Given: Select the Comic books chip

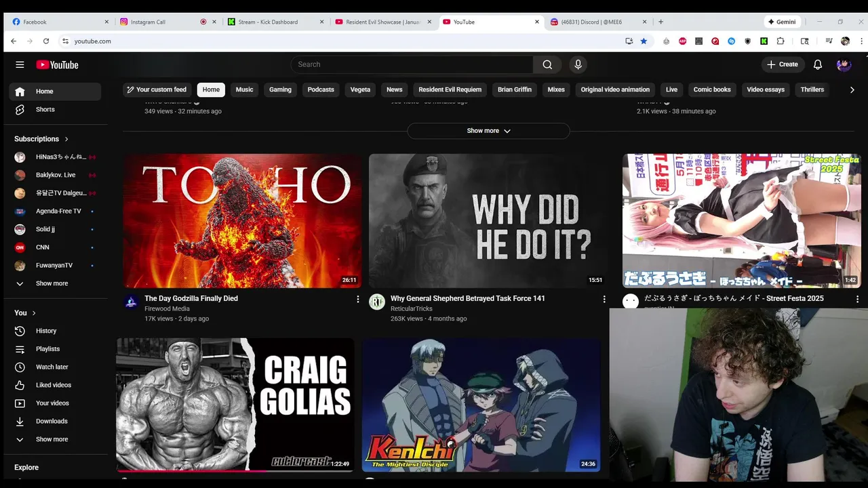Looking at the screenshot, I should 712,89.
